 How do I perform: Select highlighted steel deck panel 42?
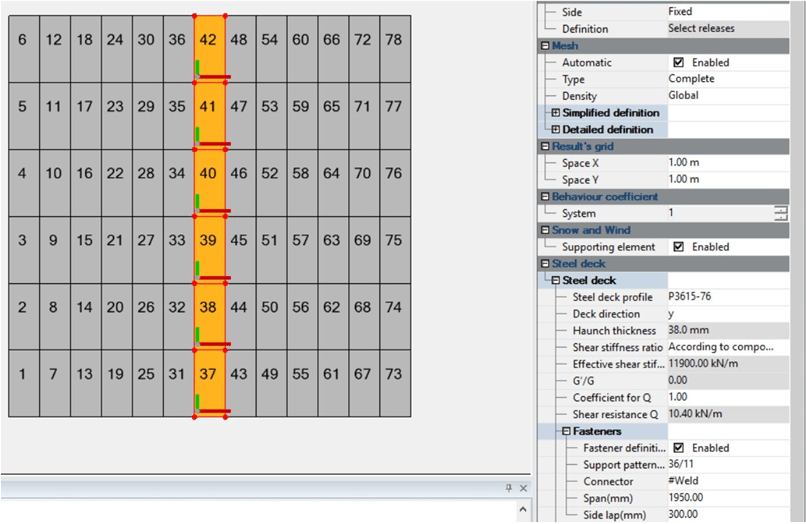(x=208, y=40)
